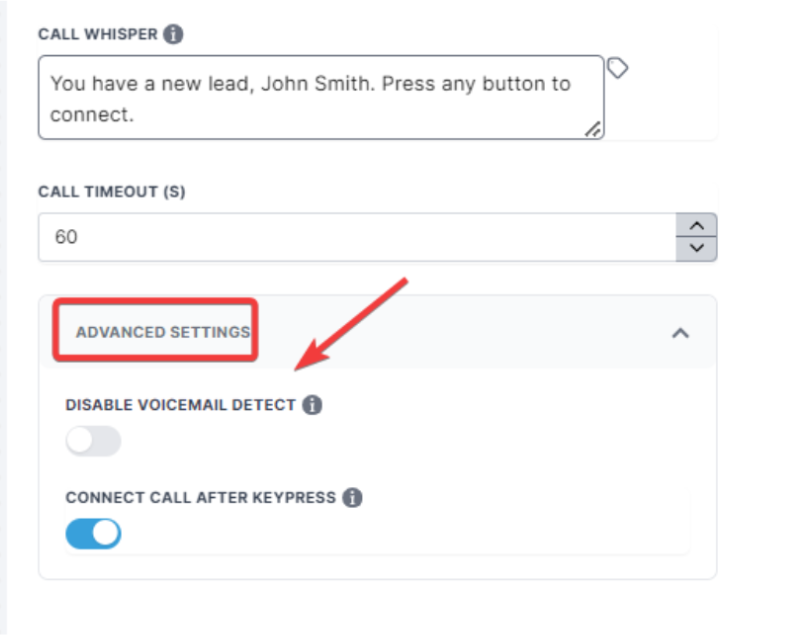Click the Connect Call After Keypress label
The image size is (794, 644).
pyautogui.click(x=200, y=497)
